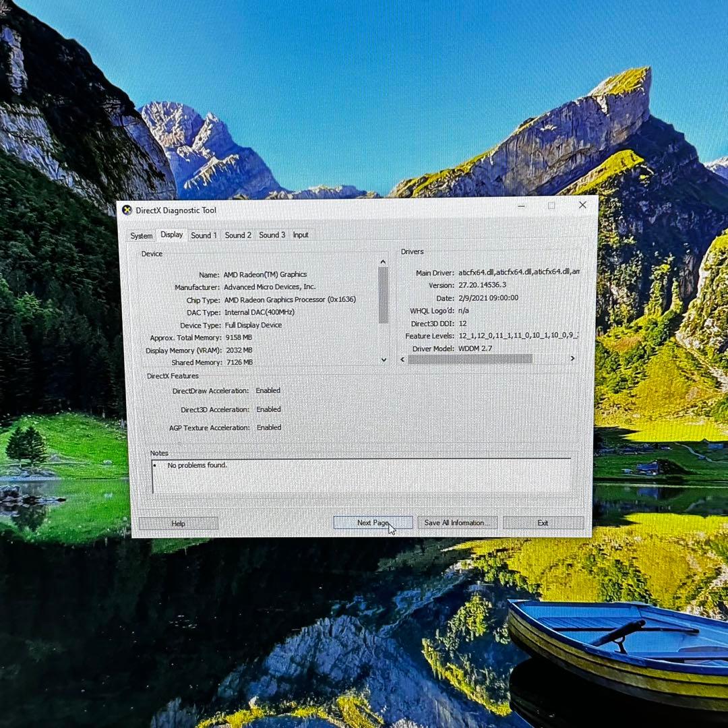This screenshot has height=728, width=728.
Task: Switch to the Input tab
Action: [301, 235]
